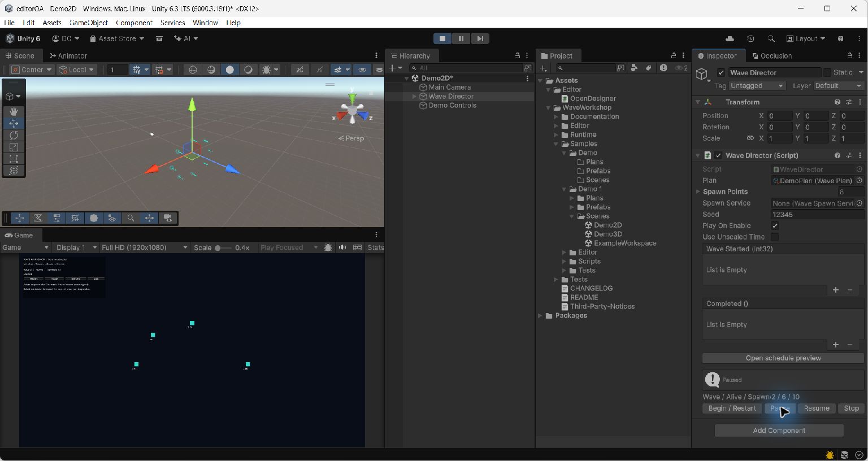Open the Layout dropdown
868x461 pixels.
[x=806, y=38]
